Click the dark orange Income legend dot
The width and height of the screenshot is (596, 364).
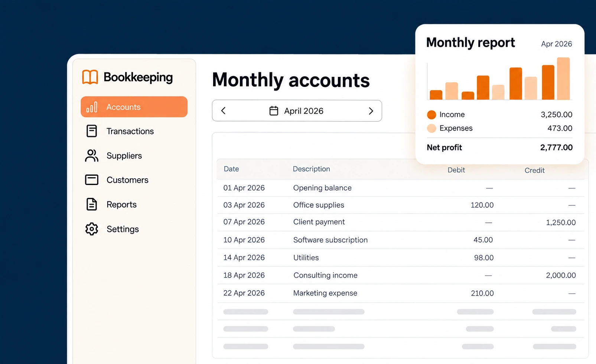[x=431, y=114]
